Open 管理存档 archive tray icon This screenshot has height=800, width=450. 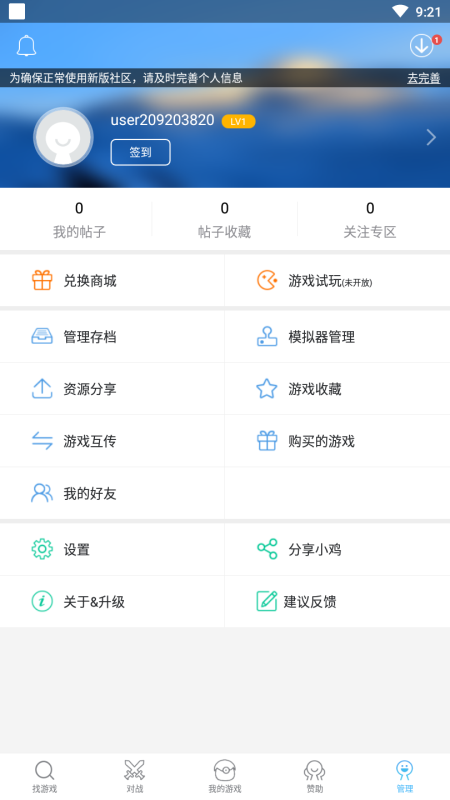tap(42, 337)
